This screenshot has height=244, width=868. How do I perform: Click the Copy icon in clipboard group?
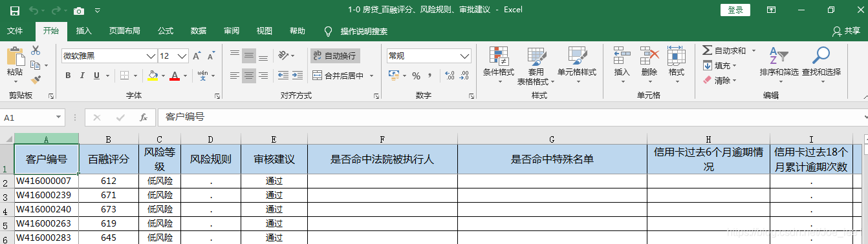click(36, 65)
